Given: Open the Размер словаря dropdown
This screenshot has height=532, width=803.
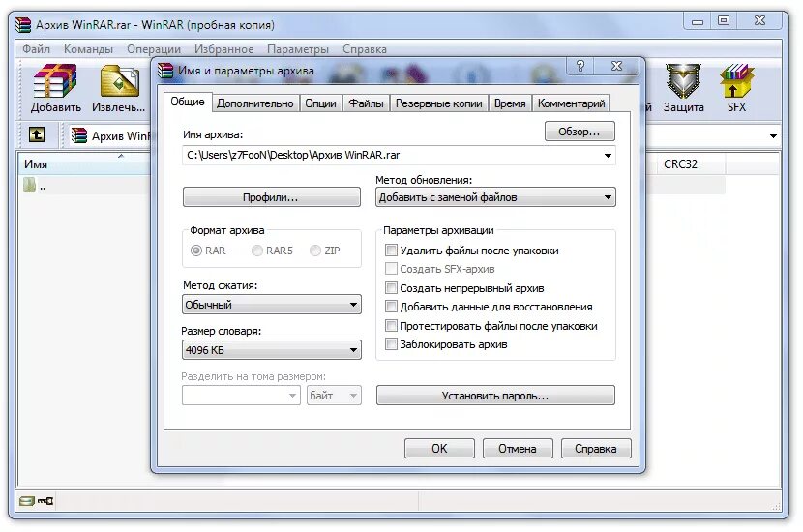Looking at the screenshot, I should [x=353, y=350].
